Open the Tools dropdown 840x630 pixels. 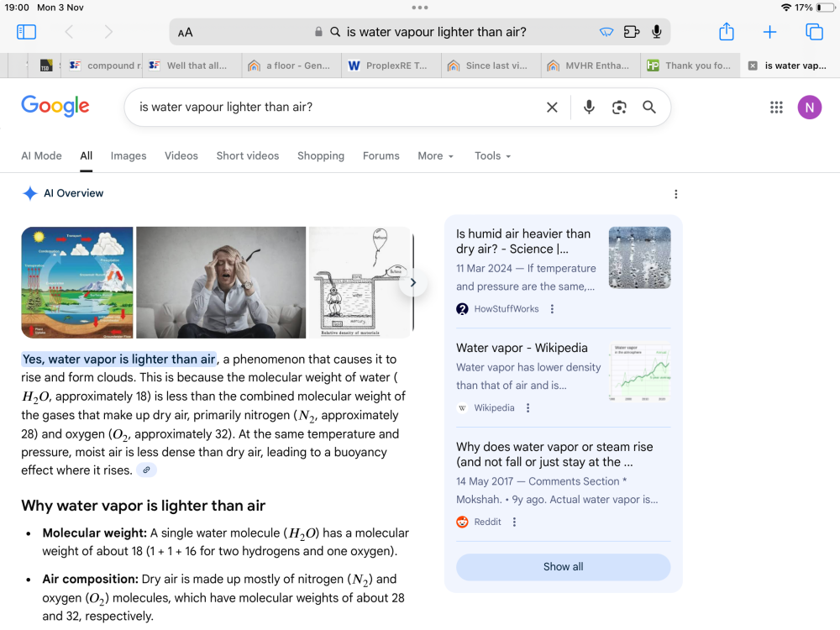pyautogui.click(x=492, y=155)
